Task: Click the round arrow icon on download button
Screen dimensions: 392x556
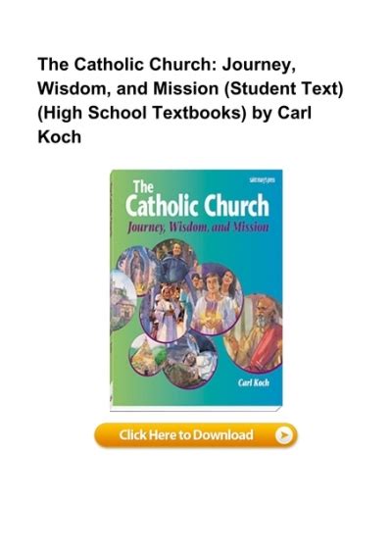Action: (x=284, y=435)
